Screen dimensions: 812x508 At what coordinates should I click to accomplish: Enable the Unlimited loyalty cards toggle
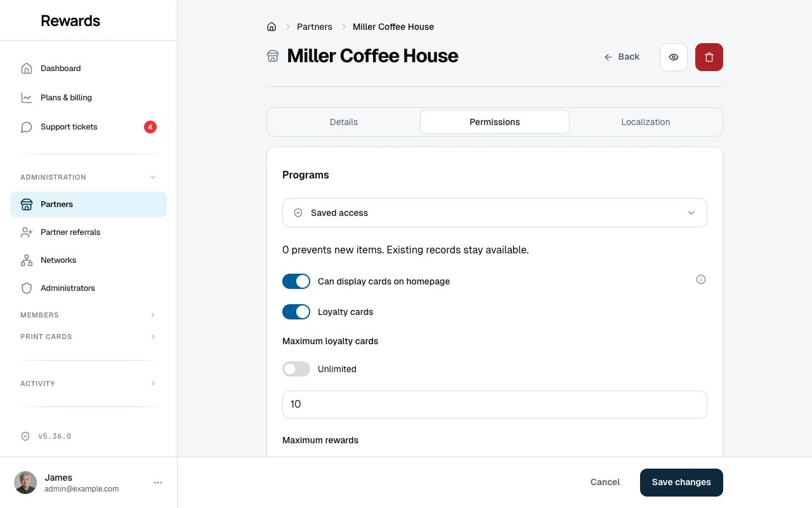[296, 369]
